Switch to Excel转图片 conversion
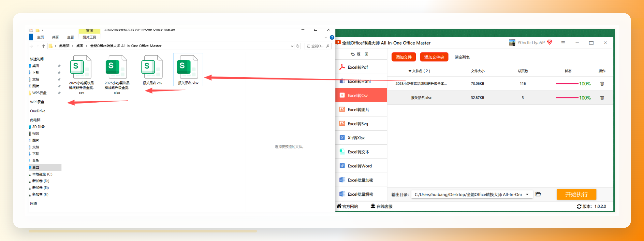Image resolution: width=644 pixels, height=241 pixels. [361, 109]
